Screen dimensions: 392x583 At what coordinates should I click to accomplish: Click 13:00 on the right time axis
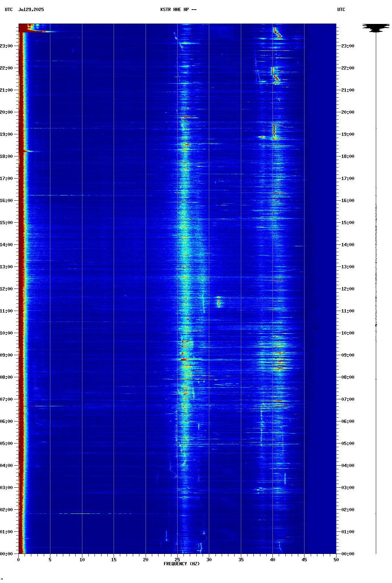click(348, 267)
